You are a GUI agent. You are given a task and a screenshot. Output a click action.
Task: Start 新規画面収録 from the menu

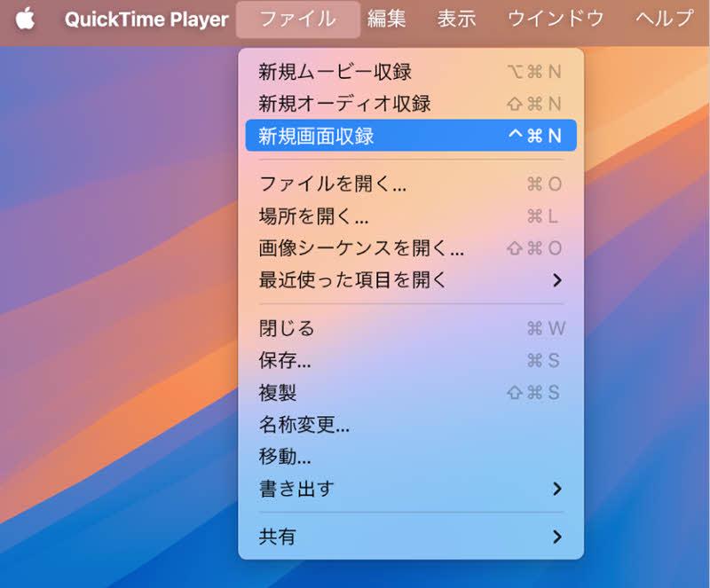point(411,136)
